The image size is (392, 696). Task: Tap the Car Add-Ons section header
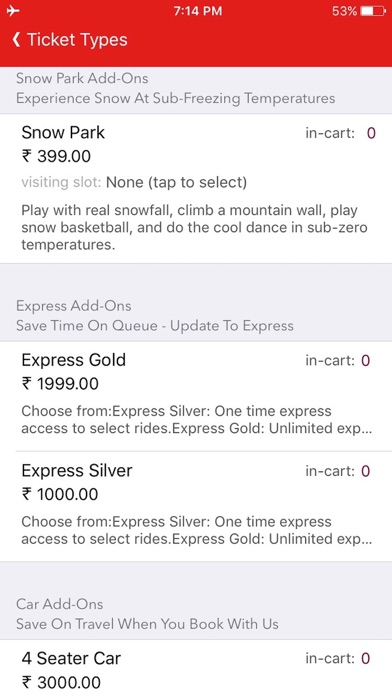[x=196, y=614]
